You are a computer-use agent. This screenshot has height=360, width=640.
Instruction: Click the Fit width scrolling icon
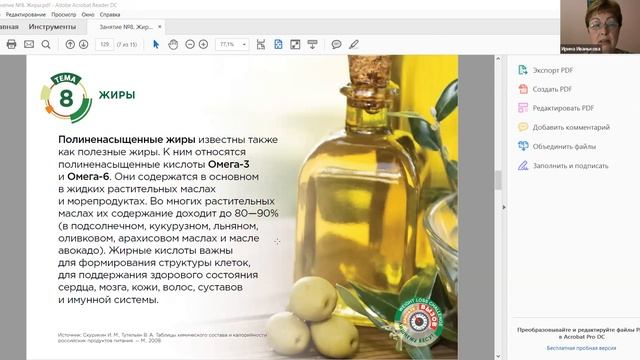click(x=261, y=44)
